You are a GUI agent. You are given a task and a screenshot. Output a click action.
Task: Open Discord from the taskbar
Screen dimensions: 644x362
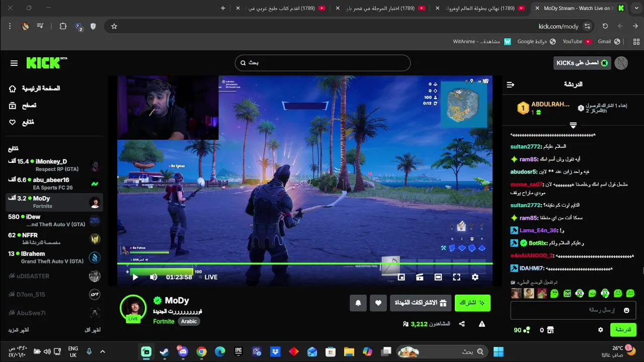tap(183, 351)
